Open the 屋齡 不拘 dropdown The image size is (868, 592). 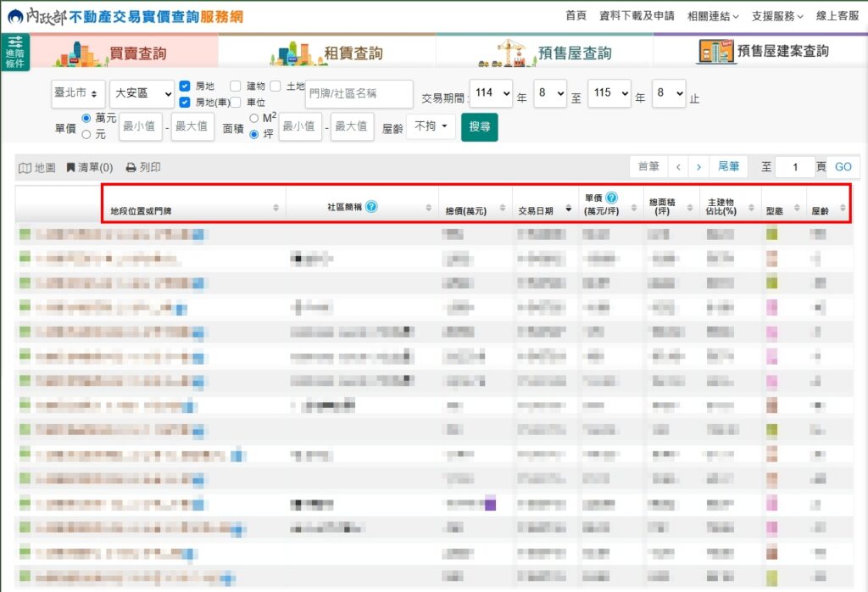[431, 127]
